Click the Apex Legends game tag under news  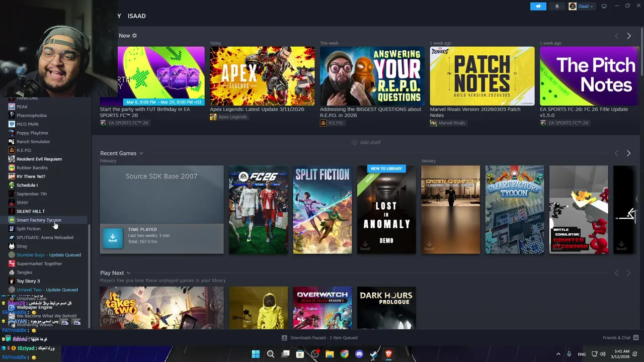coord(228,117)
